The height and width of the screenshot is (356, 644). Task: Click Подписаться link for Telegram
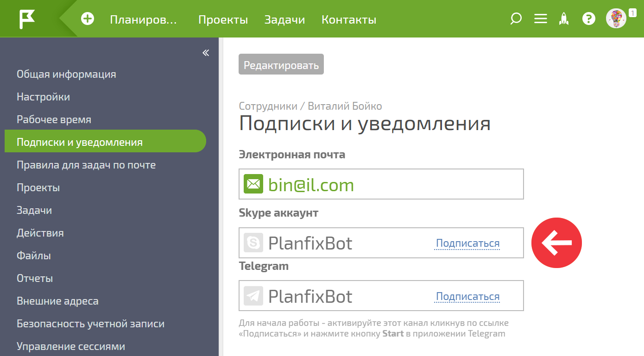pyautogui.click(x=468, y=297)
